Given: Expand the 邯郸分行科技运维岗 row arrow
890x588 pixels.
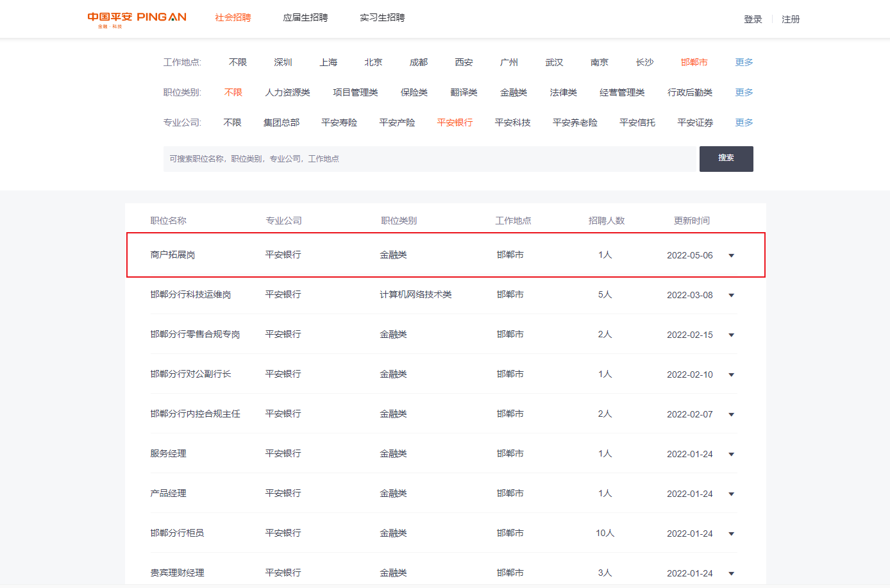Looking at the screenshot, I should pos(731,296).
